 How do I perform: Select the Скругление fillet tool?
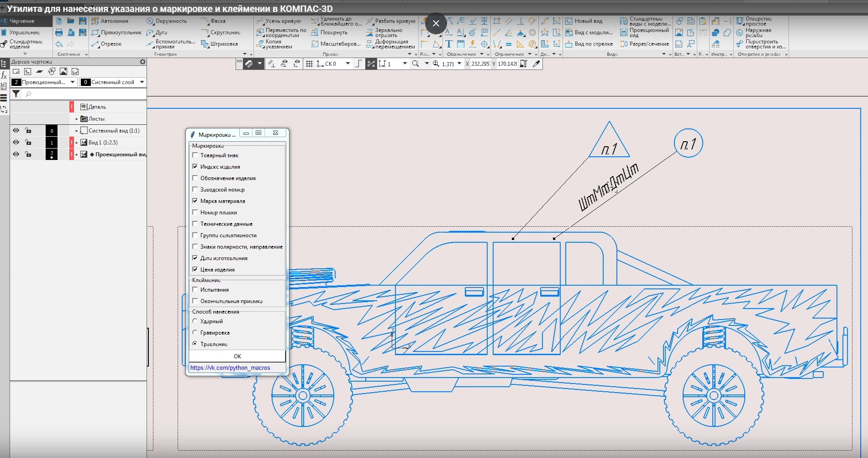click(x=221, y=32)
